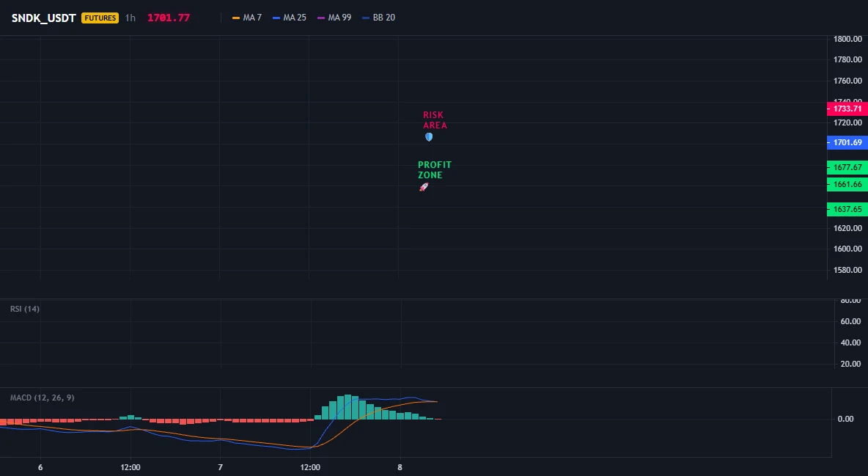This screenshot has width=868, height=476.
Task: Click the 1800.00 price axis label
Action: point(847,39)
